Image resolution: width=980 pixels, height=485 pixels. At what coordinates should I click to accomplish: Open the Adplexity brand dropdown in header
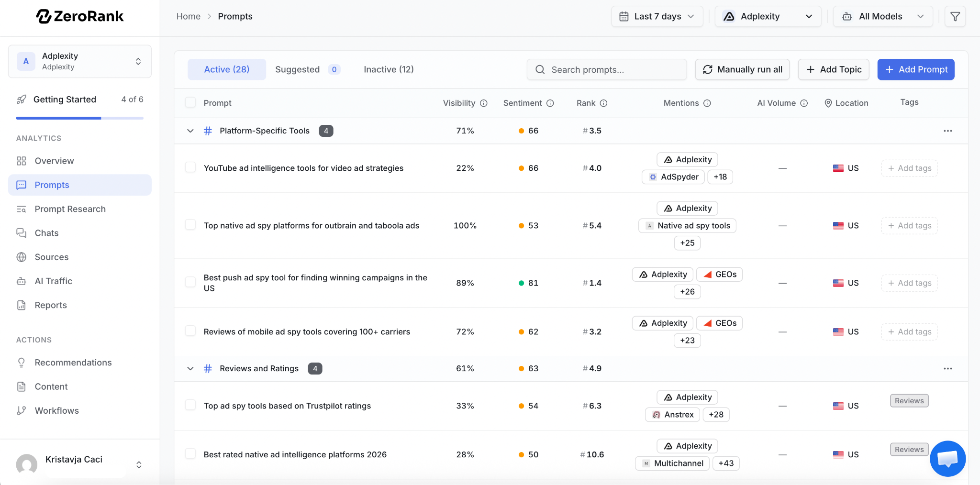click(x=768, y=17)
